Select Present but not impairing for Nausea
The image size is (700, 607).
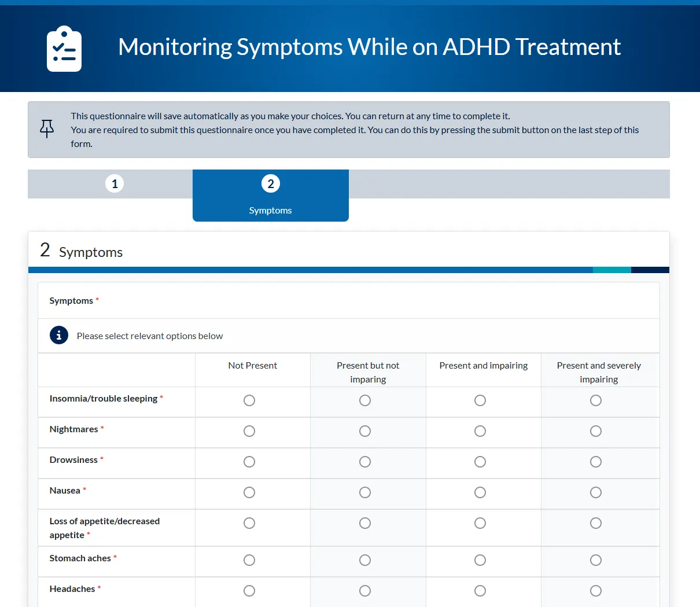[x=365, y=492]
